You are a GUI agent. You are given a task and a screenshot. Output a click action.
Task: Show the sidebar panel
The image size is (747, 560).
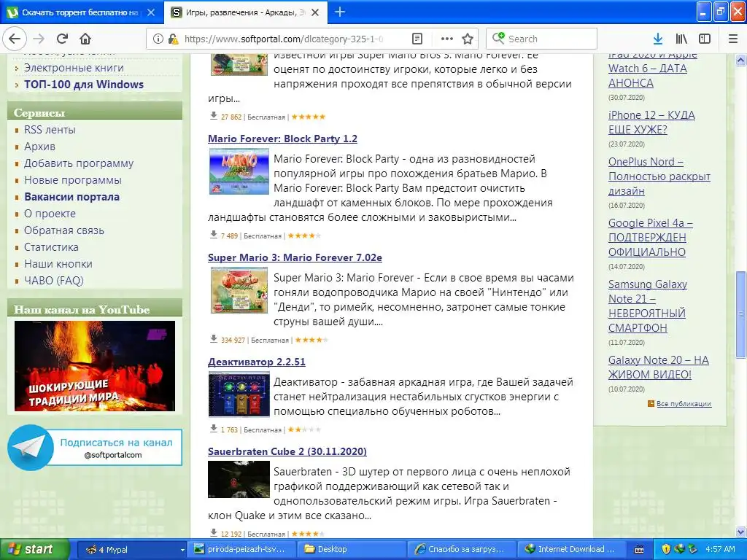(705, 39)
